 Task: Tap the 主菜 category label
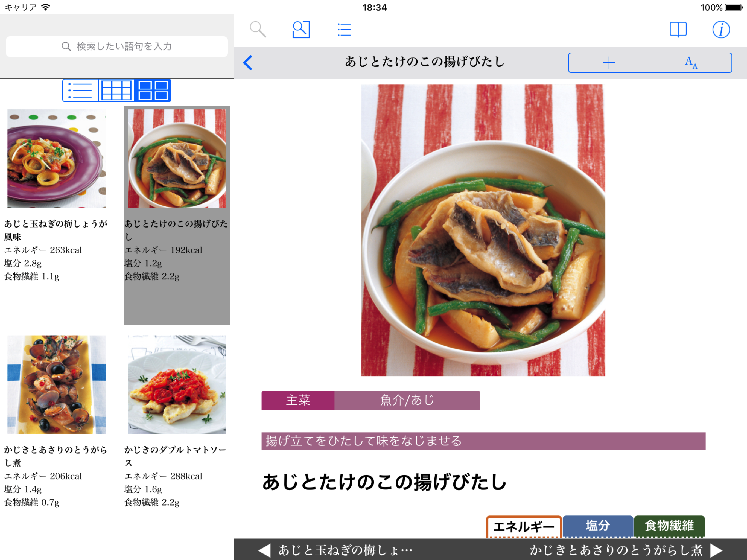297,400
